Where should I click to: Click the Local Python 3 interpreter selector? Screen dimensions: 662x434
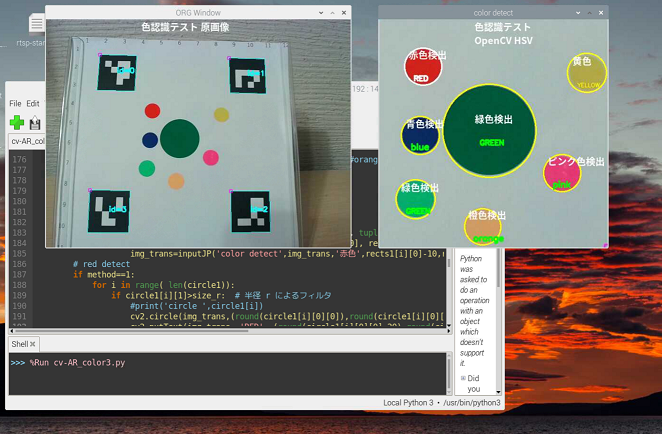(x=442, y=403)
